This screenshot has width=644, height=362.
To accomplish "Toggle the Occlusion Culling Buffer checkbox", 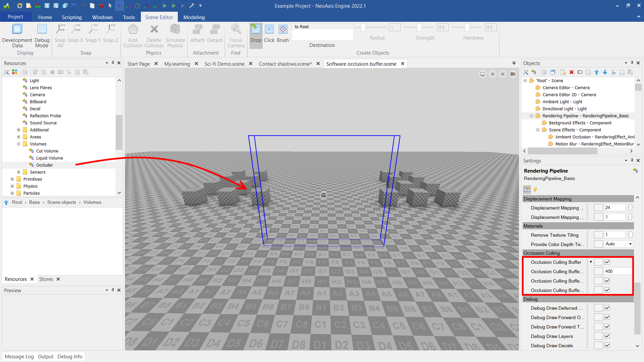I will pos(607,262).
